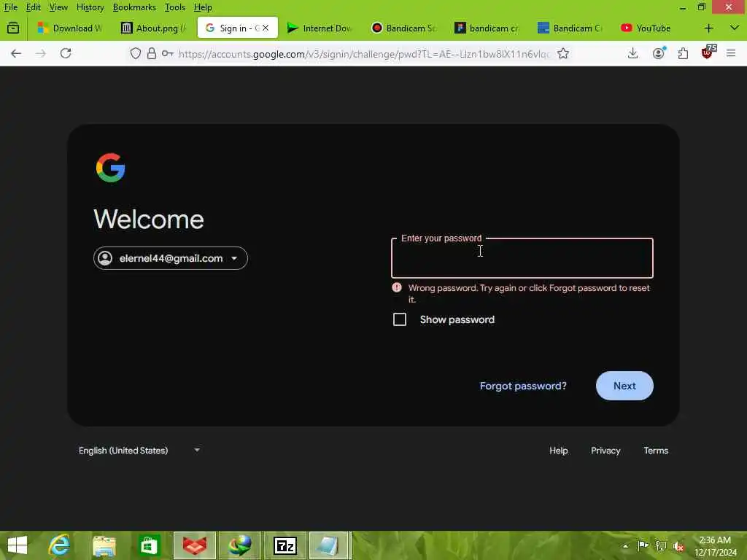747x560 pixels.
Task: Click the Forgot password? link
Action: click(523, 386)
